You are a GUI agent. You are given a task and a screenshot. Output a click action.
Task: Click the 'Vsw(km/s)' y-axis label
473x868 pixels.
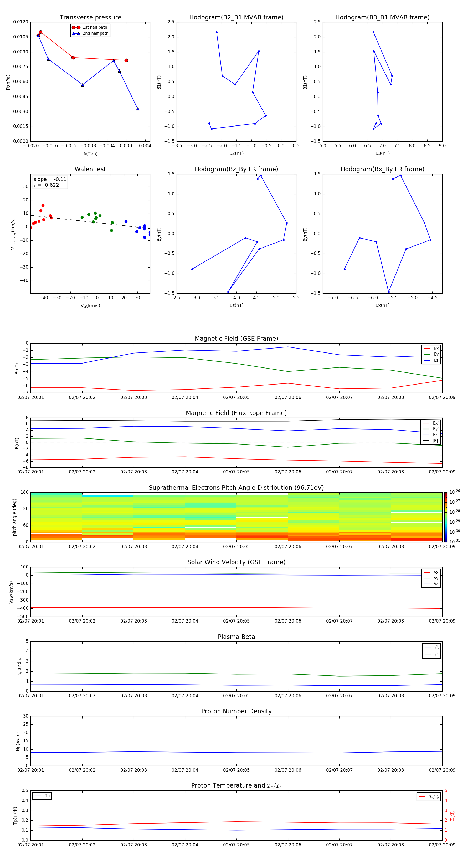[11, 592]
